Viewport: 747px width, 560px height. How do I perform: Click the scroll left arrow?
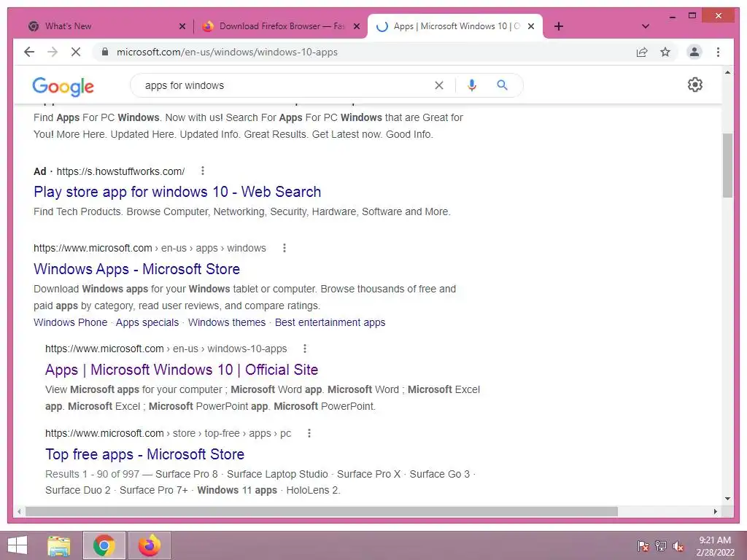[x=19, y=511]
